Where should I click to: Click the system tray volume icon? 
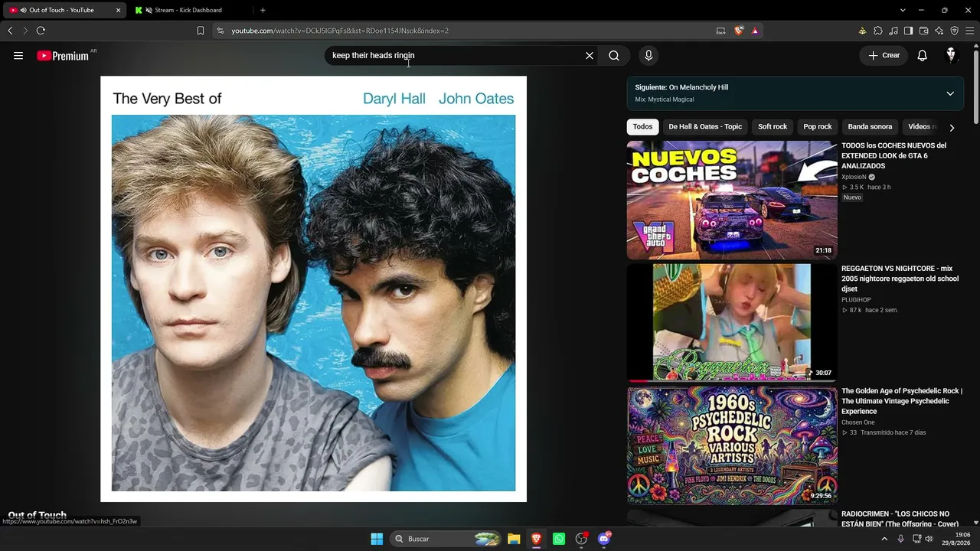point(929,539)
